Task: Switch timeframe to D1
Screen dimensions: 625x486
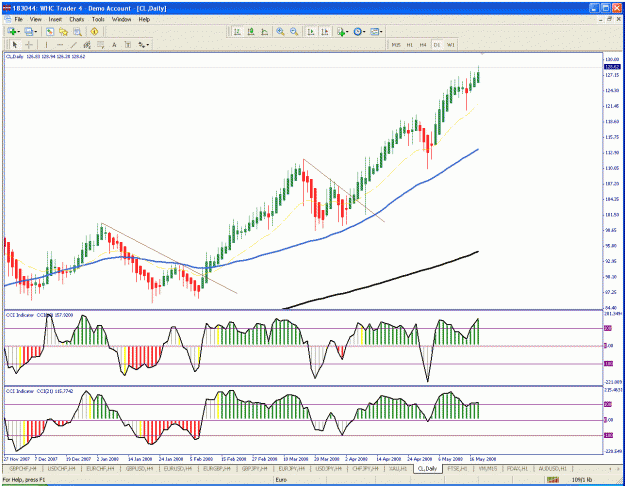Action: click(x=436, y=45)
